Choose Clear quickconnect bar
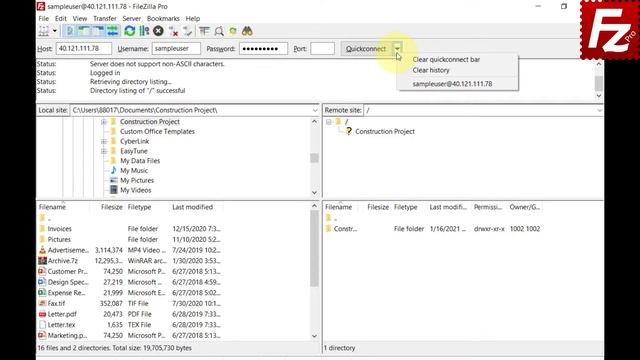This screenshot has width=640, height=360. [446, 59]
